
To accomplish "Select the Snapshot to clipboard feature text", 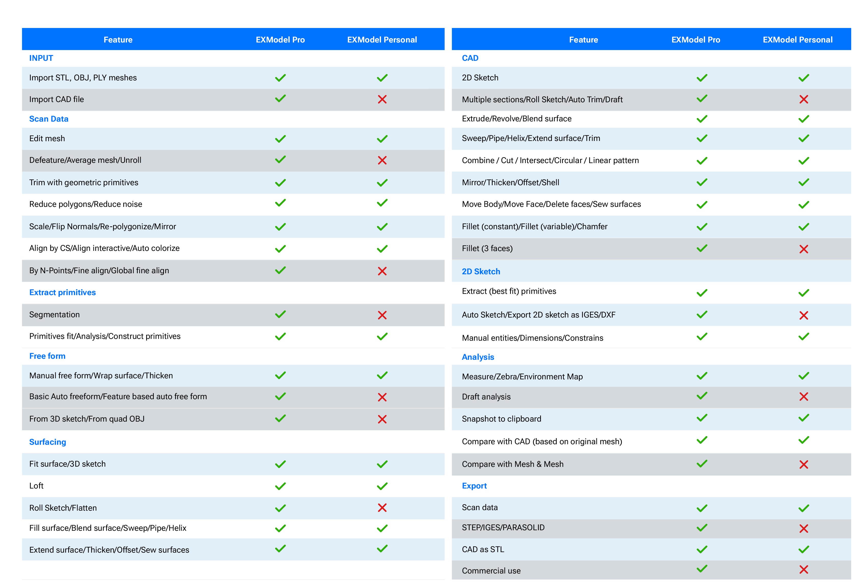I will point(501,419).
